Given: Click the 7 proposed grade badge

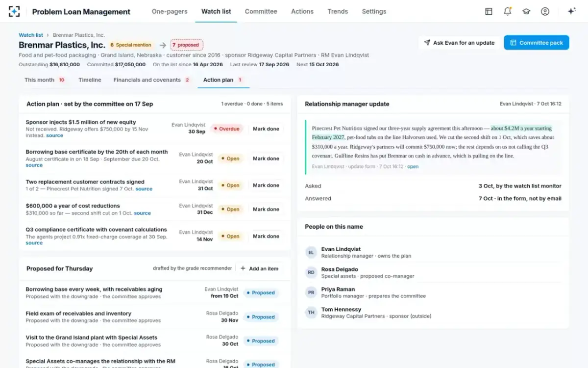Looking at the screenshot, I should 187,45.
